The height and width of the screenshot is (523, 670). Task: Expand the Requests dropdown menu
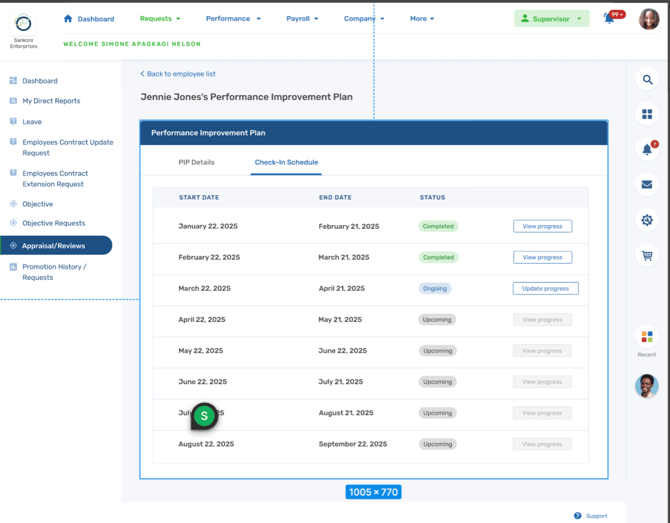tap(160, 19)
